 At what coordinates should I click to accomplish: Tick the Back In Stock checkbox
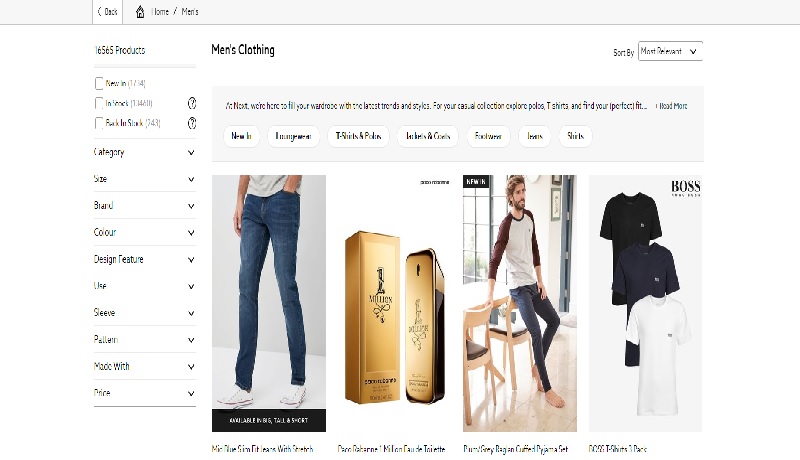point(99,123)
